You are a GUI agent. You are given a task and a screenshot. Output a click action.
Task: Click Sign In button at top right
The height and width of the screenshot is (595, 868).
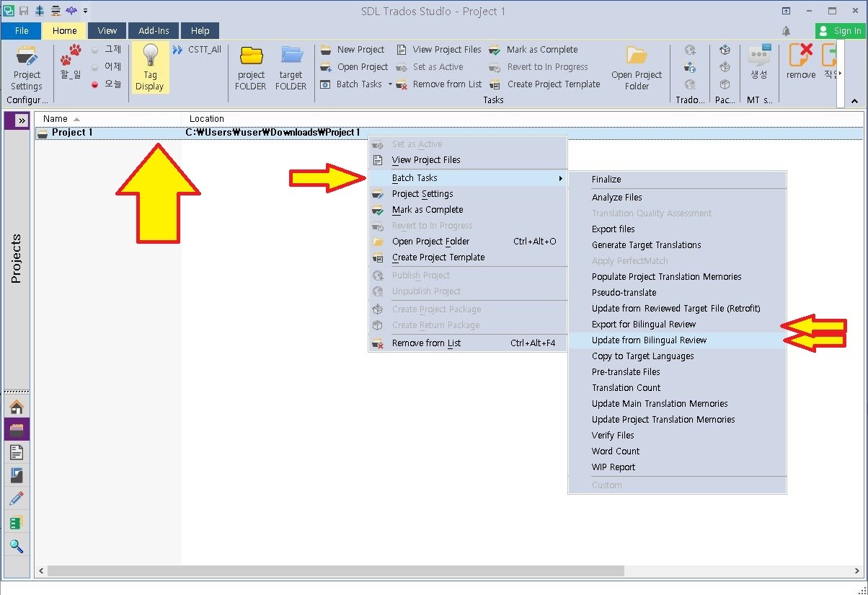[840, 31]
